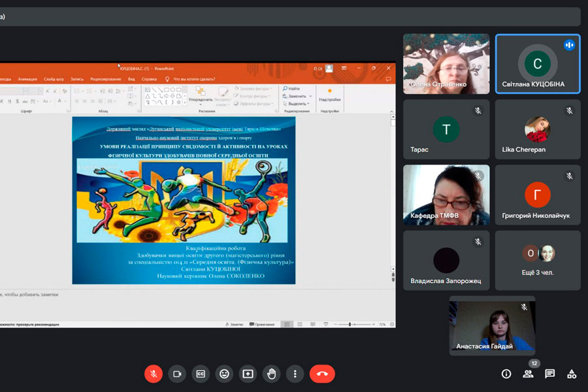588x392 pixels.
Task: Open the 'Ещё 3 чел.' participants tile
Action: coord(537,260)
